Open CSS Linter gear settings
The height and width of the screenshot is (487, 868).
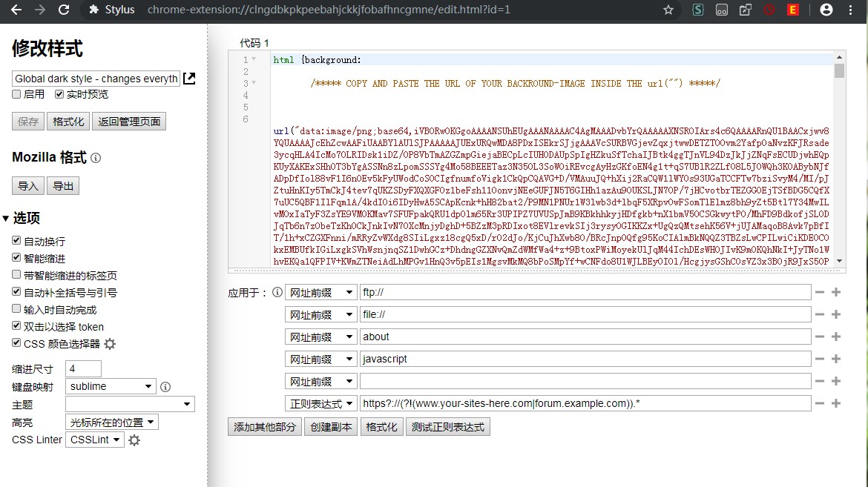pos(134,440)
